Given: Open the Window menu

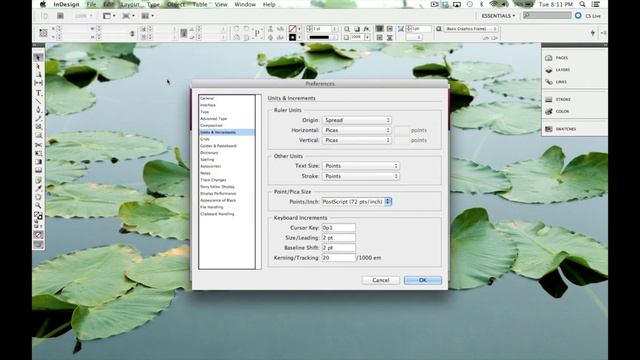Looking at the screenshot, I should coord(245,4).
